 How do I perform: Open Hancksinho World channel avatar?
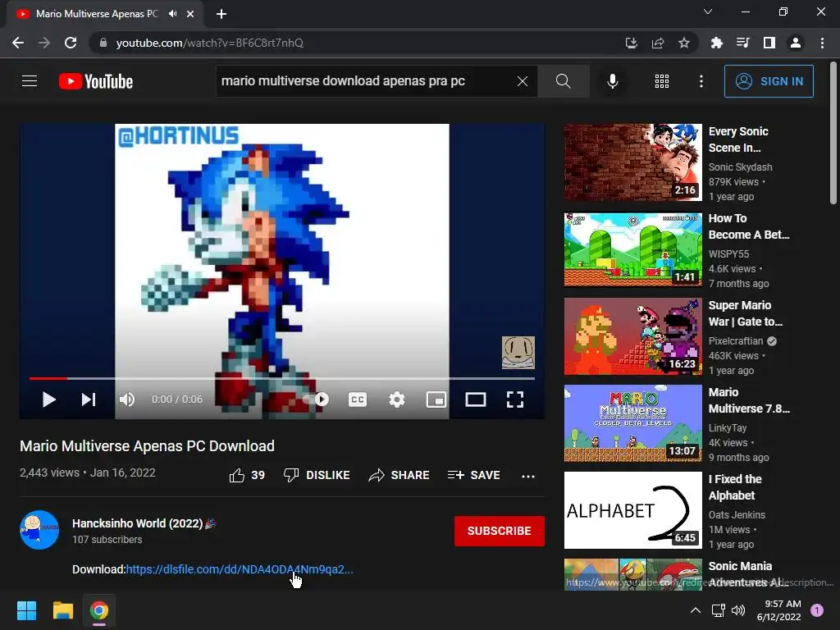tap(39, 530)
